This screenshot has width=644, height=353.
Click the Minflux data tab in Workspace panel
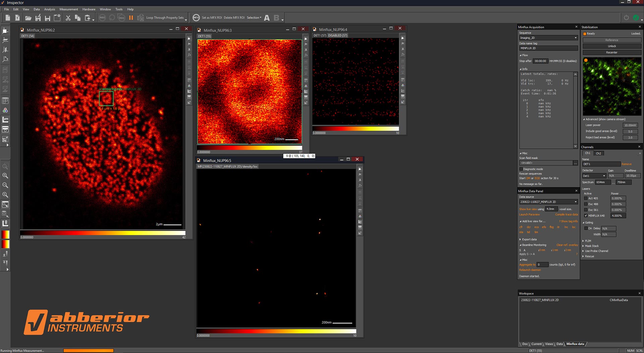click(575, 344)
